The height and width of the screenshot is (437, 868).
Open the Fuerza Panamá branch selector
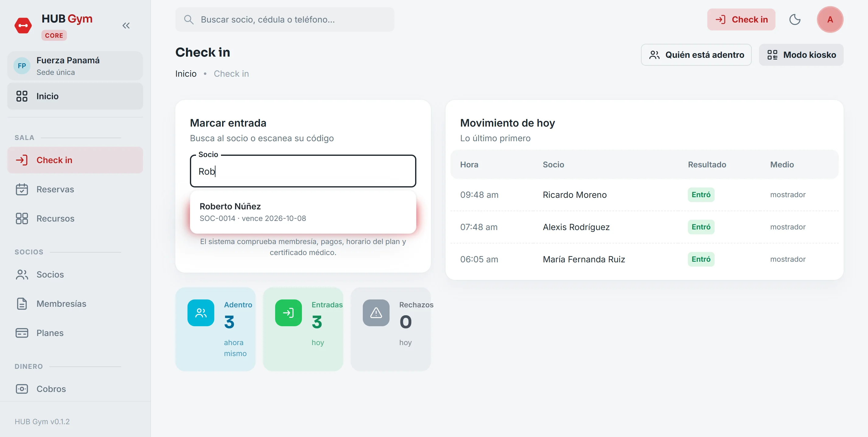(x=75, y=66)
